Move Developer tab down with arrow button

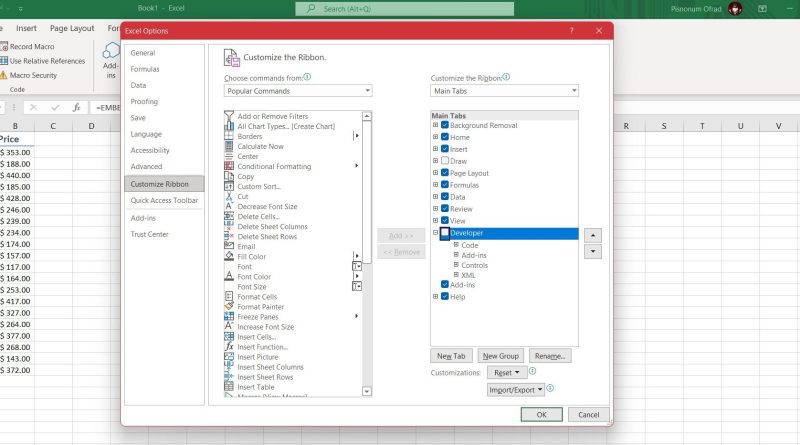click(592, 252)
